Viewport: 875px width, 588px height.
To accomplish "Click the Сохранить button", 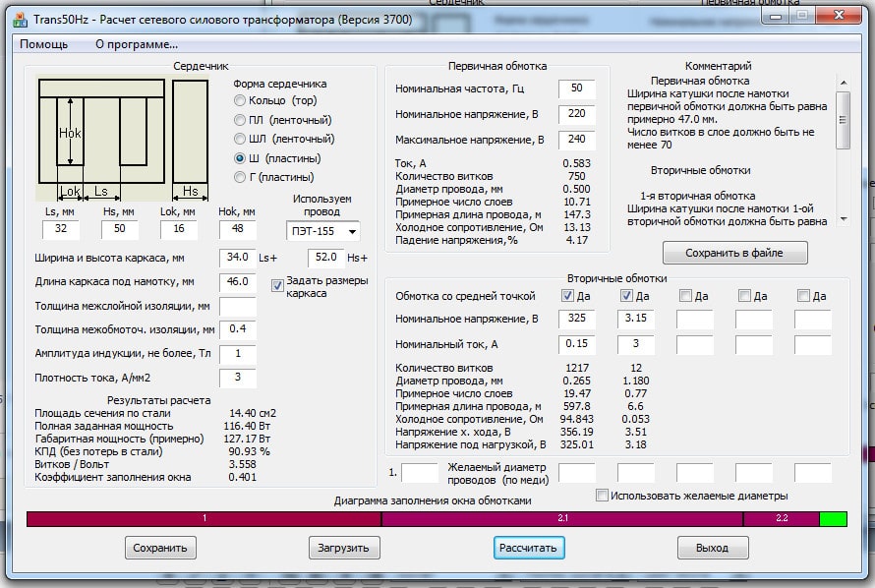I will tap(159, 548).
